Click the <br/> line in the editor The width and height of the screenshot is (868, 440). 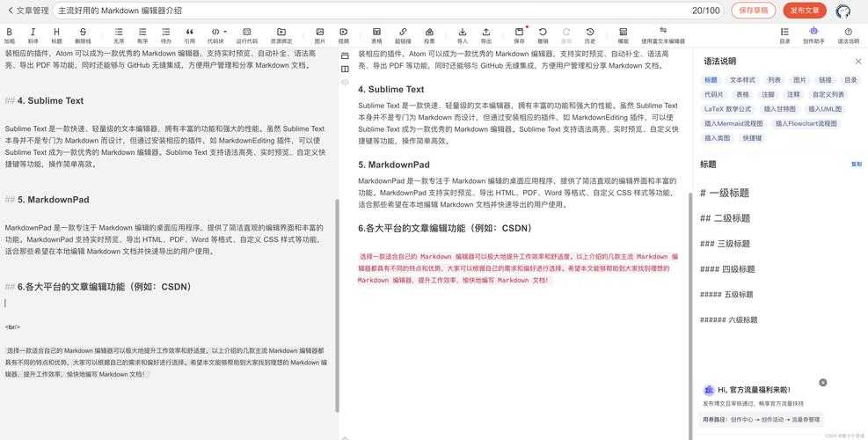point(12,327)
